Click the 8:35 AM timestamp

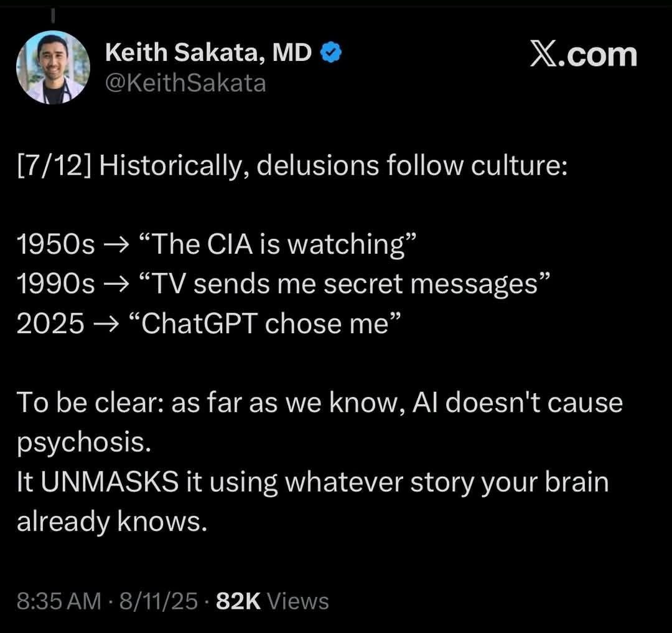[x=58, y=601]
